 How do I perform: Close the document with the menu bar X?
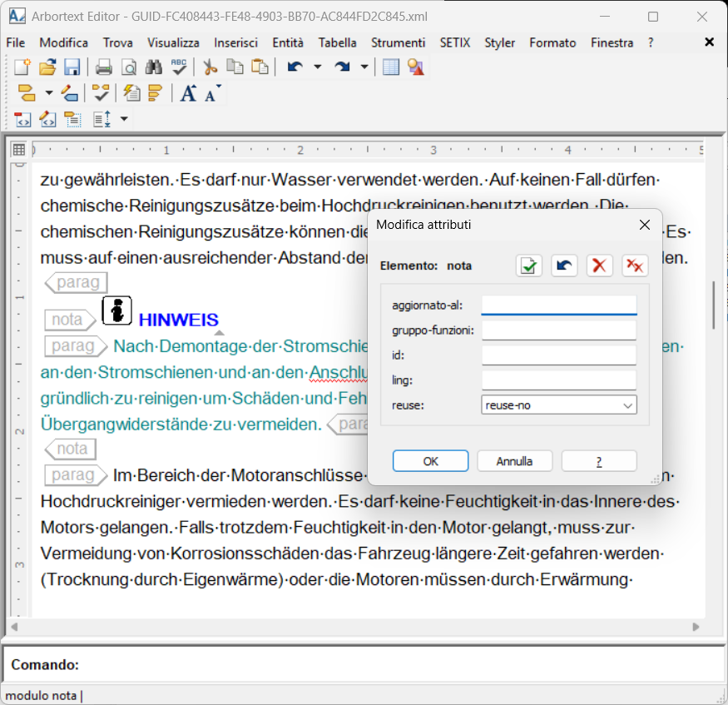pos(709,42)
